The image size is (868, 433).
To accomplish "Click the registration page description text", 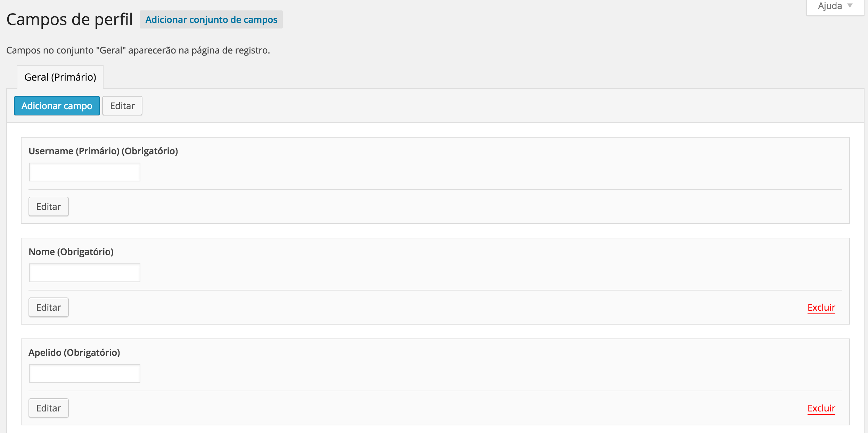I will [x=138, y=50].
